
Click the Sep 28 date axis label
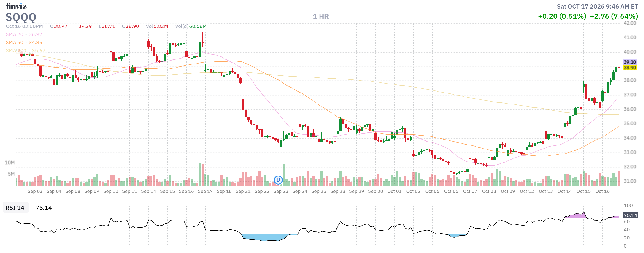[x=338, y=191]
